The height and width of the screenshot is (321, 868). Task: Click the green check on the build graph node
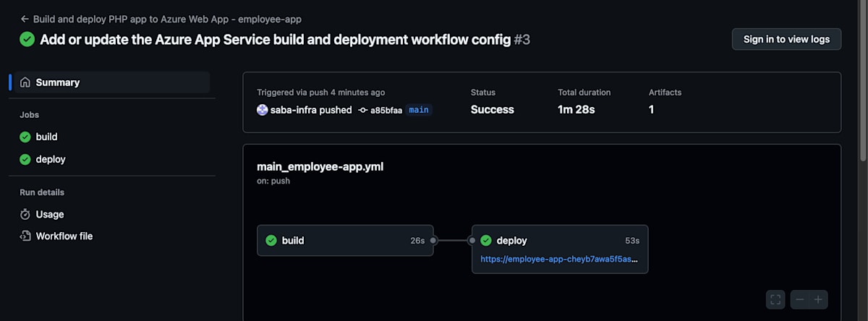(271, 240)
